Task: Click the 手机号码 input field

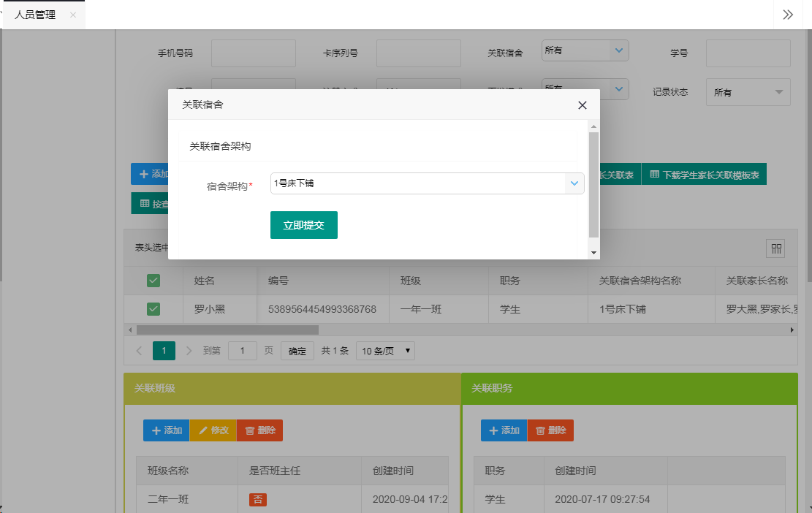Action: point(253,53)
